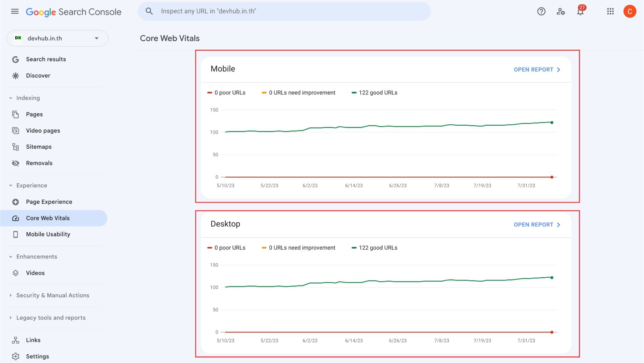Click the Mobile card title
The width and height of the screenshot is (644, 363).
tap(223, 69)
